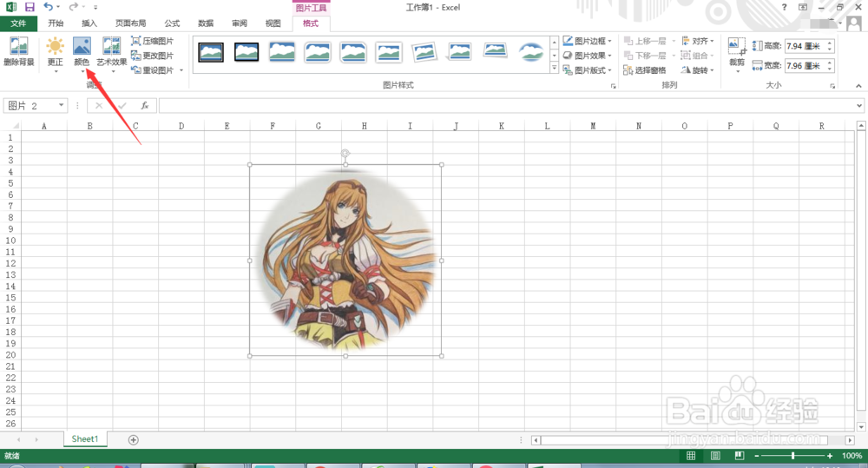This screenshot has width=868, height=468.
Task: Switch to the View (视图) tab
Action: (x=273, y=23)
